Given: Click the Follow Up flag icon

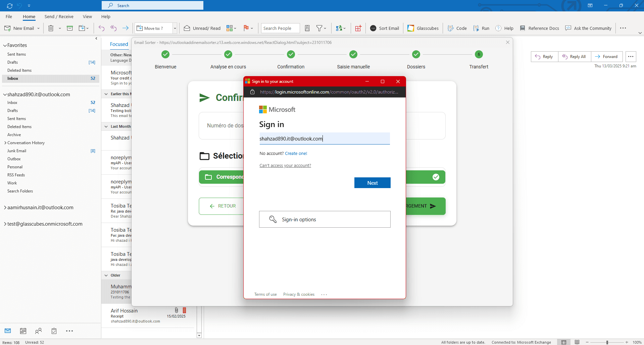Looking at the screenshot, I should click(x=246, y=28).
